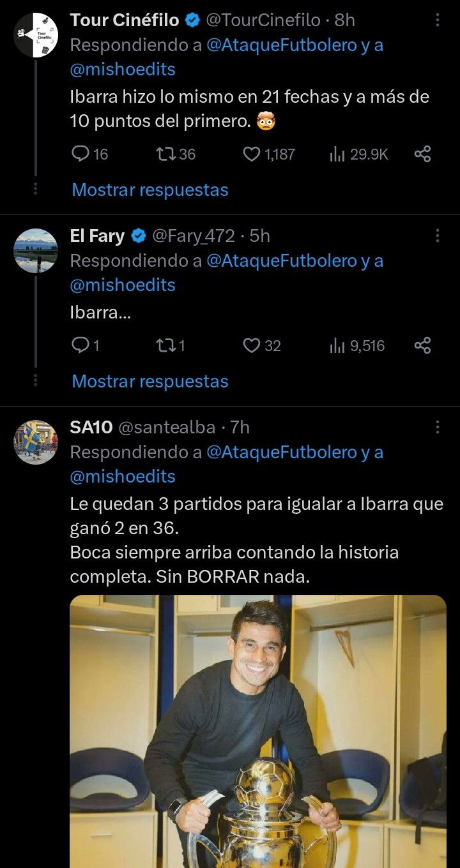Retweet Tour Cinéfilo's post

coord(166,154)
